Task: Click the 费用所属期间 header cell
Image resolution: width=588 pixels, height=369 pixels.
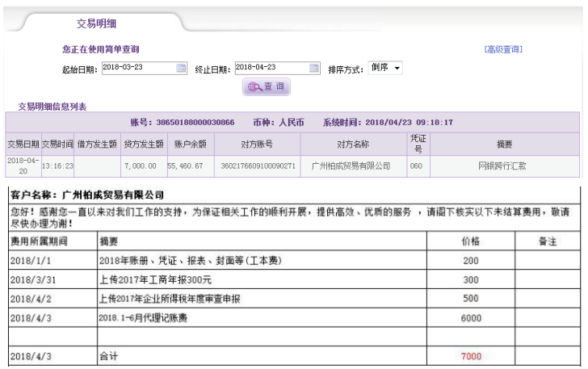Action: [52, 241]
